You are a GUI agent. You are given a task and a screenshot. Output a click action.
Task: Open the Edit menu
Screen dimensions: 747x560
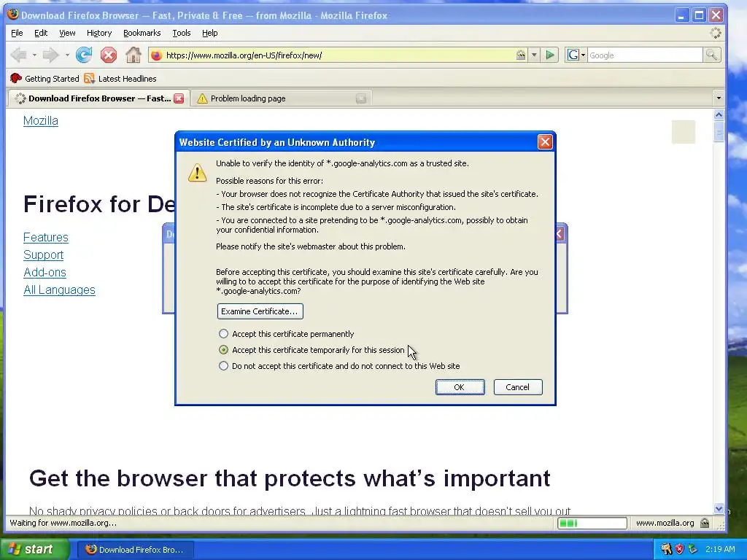[x=41, y=33]
